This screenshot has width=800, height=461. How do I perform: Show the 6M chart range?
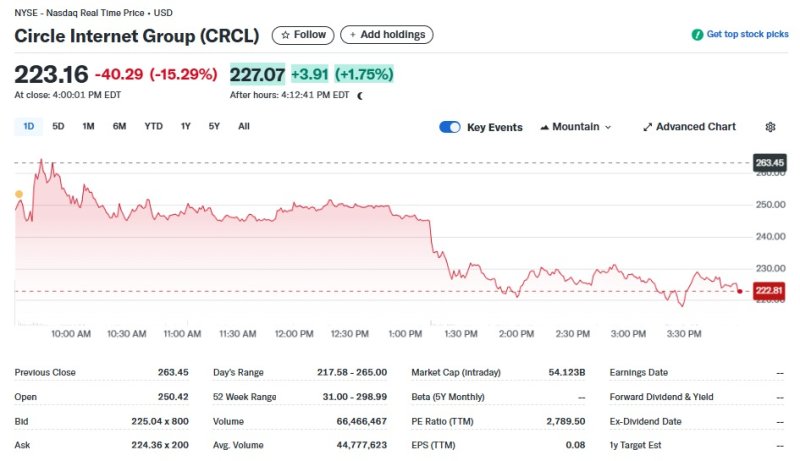click(119, 126)
